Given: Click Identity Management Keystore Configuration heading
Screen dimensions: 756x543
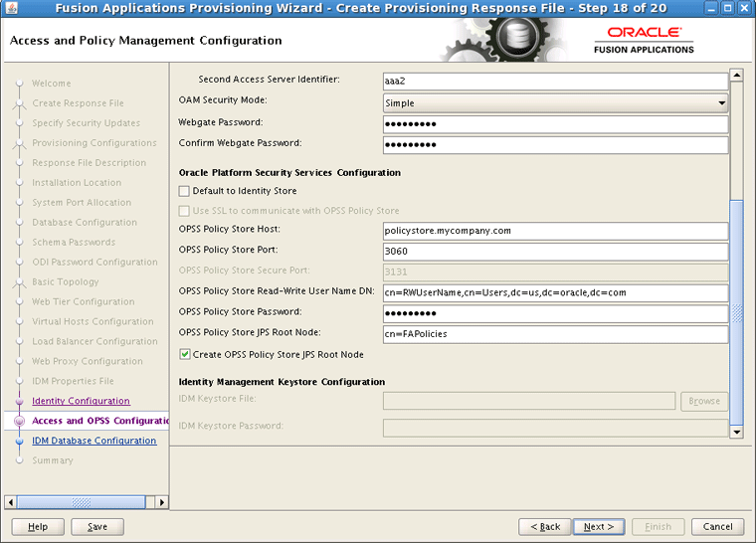Looking at the screenshot, I should [x=282, y=382].
